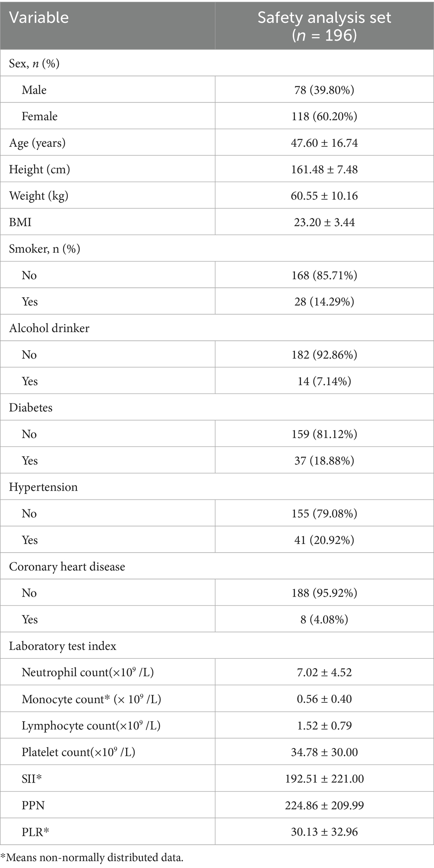Select the Weight (kg) row label

click(38, 196)
